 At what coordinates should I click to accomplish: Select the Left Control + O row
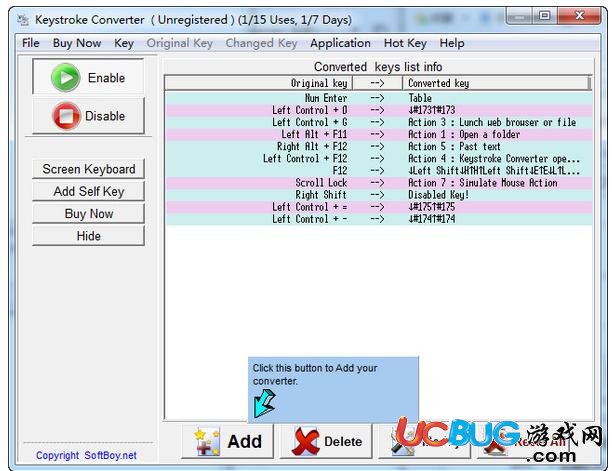point(379,110)
